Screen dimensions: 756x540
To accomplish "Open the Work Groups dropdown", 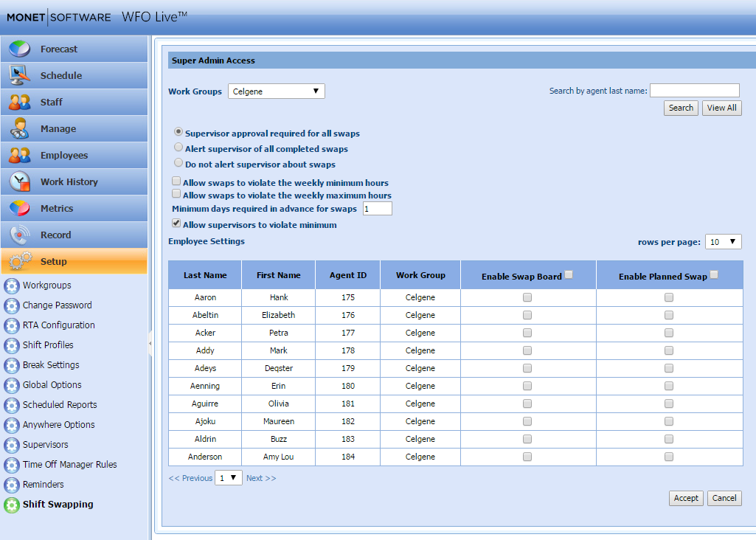I will pos(277,91).
